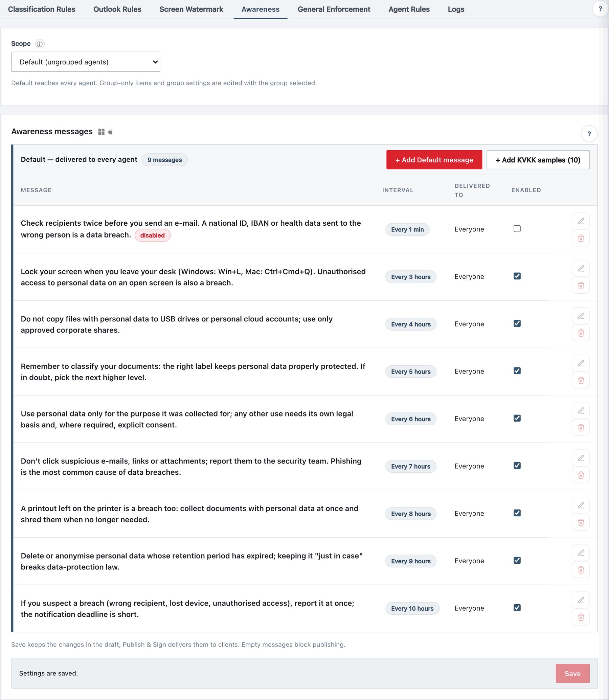Delete the 'Use personal data only' message

click(581, 427)
